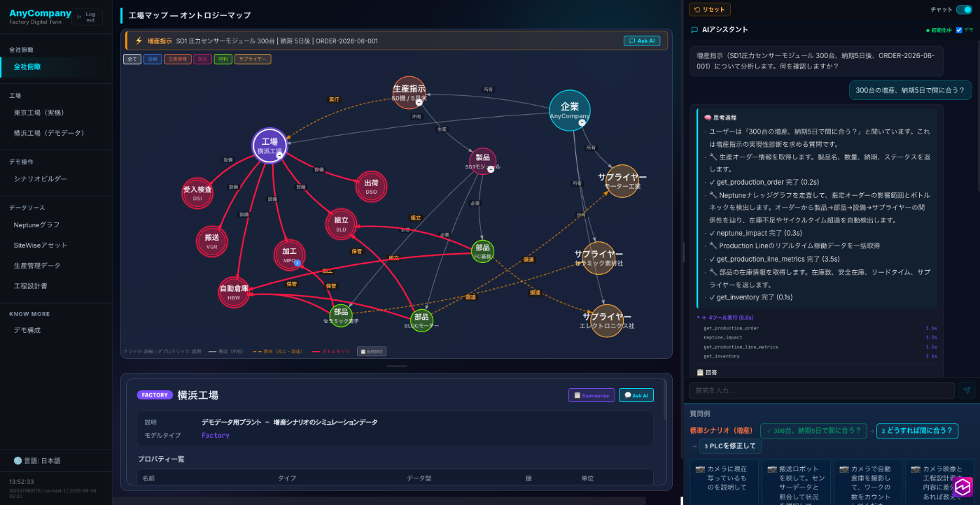This screenshot has width=980, height=505.
Task: Click the 部品 BLDCモーター node
Action: tap(421, 320)
